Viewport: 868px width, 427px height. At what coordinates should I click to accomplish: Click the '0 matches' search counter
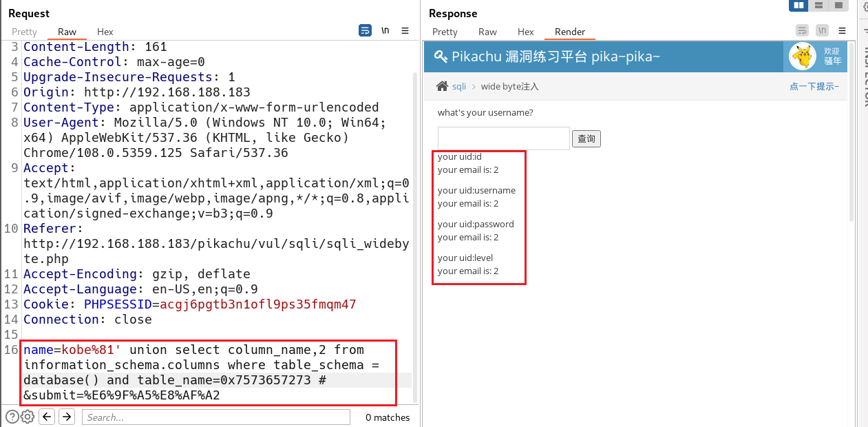pos(388,417)
